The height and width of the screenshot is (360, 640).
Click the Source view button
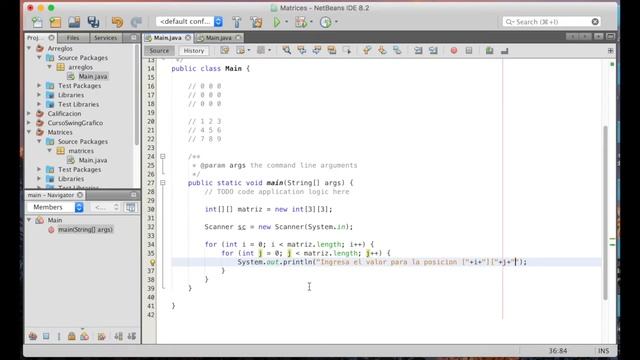pos(159,51)
